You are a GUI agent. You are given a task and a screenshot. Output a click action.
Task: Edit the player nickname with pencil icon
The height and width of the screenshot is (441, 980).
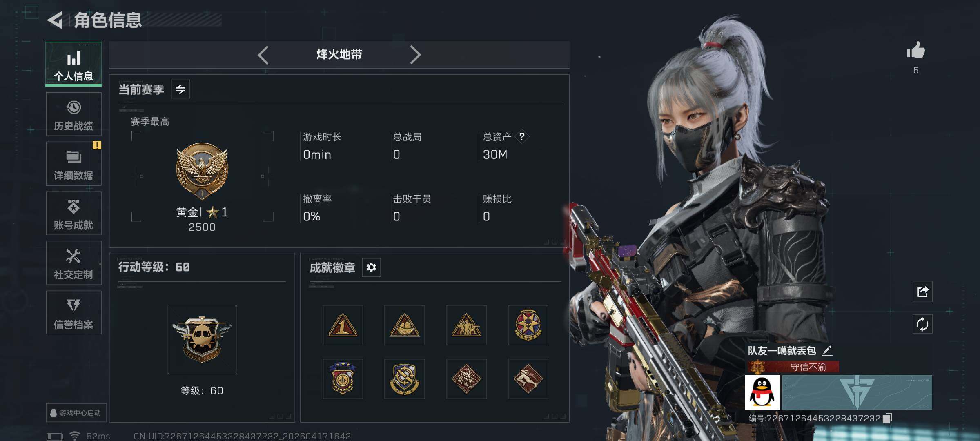click(x=827, y=350)
